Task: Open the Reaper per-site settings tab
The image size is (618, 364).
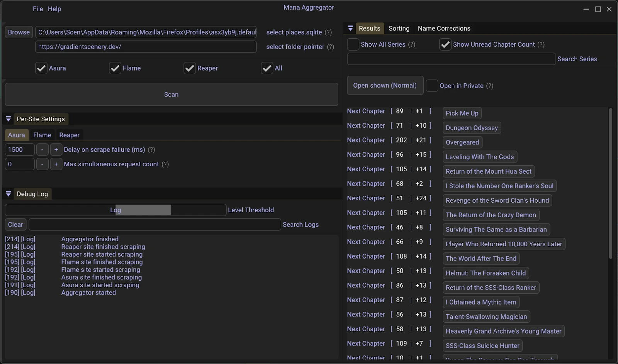Action: 69,135
